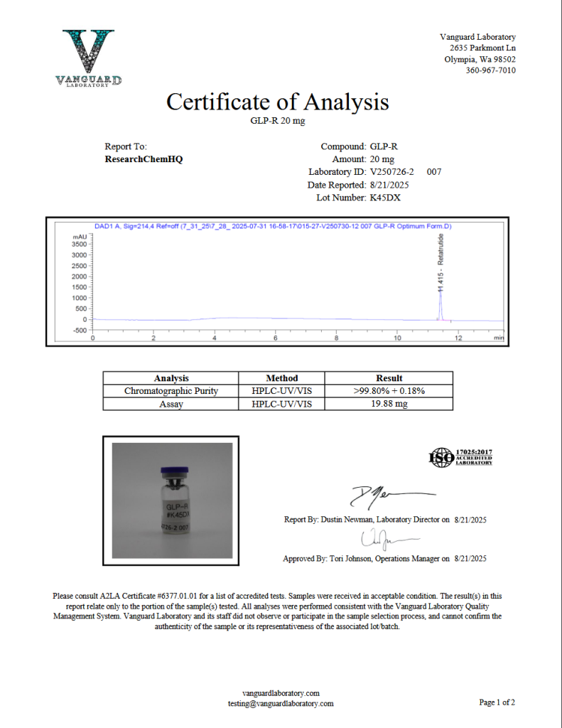Click the GLP-R vial photo
Image resolution: width=562 pixels, height=728 pixels.
pos(173,500)
